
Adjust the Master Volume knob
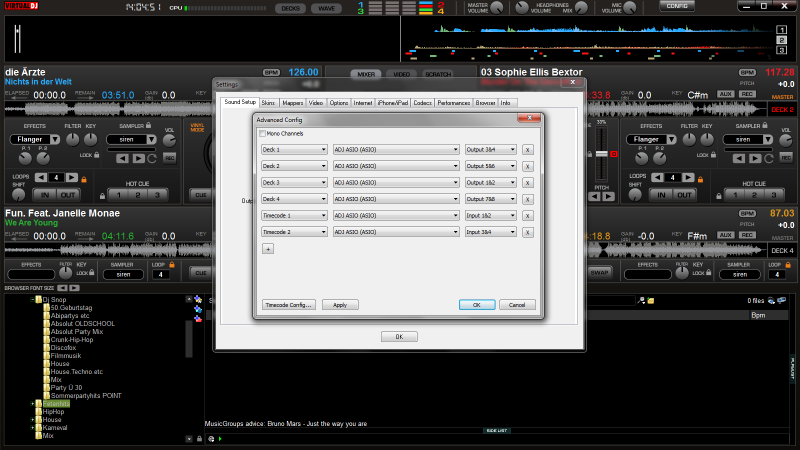click(x=496, y=7)
